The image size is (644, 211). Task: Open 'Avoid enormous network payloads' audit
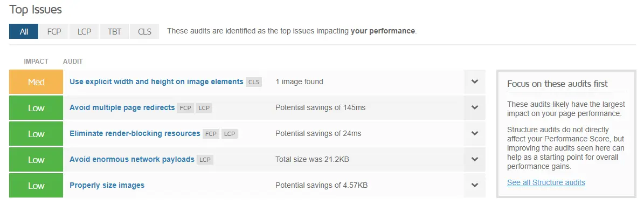(132, 159)
